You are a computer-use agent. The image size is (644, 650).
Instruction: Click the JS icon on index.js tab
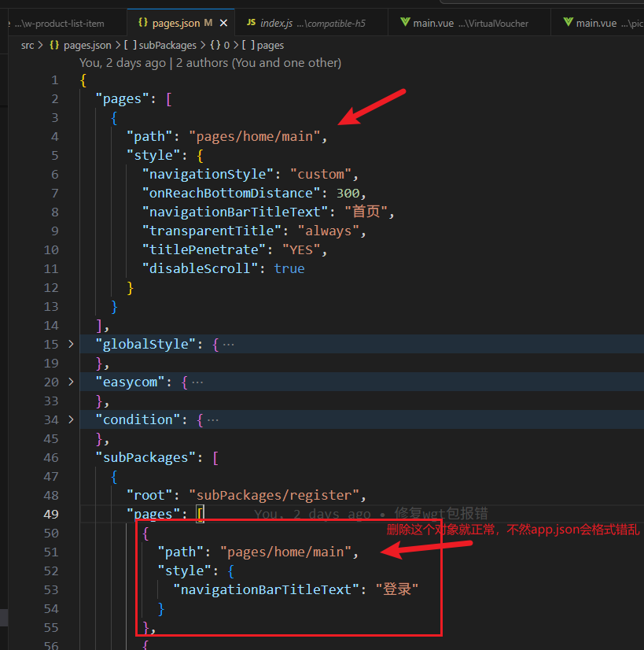(x=252, y=24)
